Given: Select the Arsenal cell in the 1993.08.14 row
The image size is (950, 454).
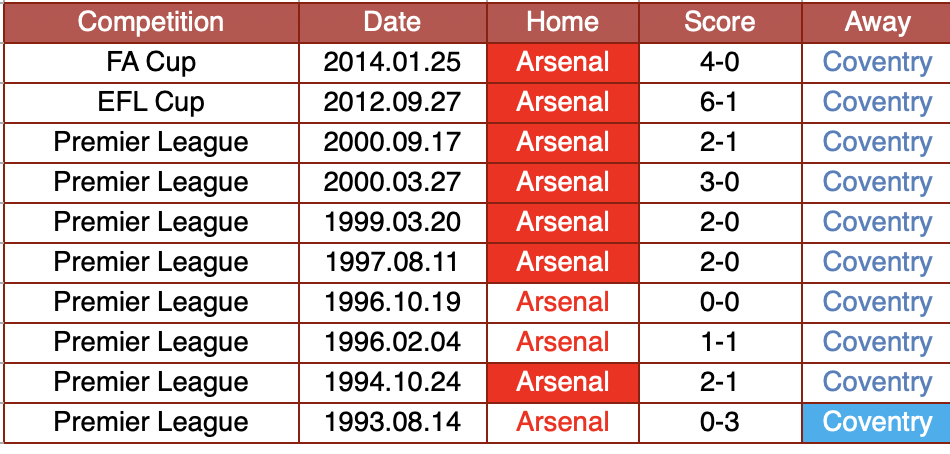Looking at the screenshot, I should 563,422.
